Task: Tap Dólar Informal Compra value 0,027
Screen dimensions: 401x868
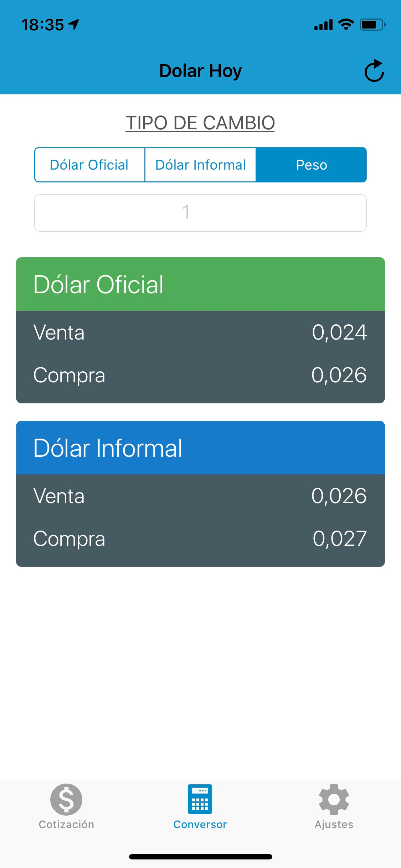Action: pos(339,538)
